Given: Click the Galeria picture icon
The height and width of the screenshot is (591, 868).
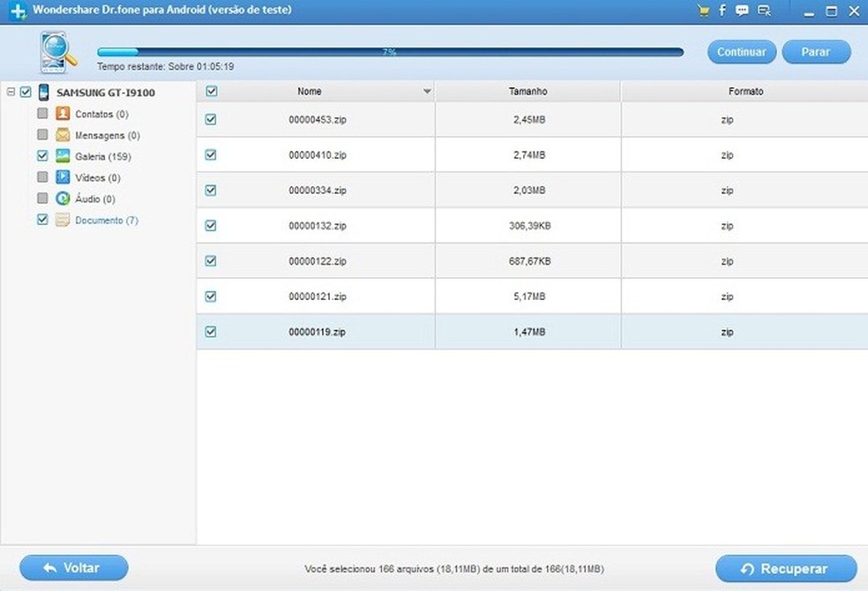Looking at the screenshot, I should click(x=63, y=156).
